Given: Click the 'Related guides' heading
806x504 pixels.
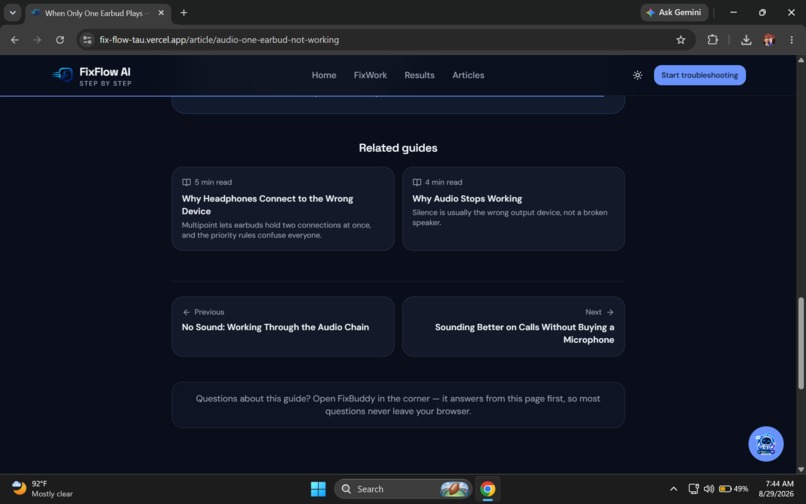Looking at the screenshot, I should [x=398, y=148].
